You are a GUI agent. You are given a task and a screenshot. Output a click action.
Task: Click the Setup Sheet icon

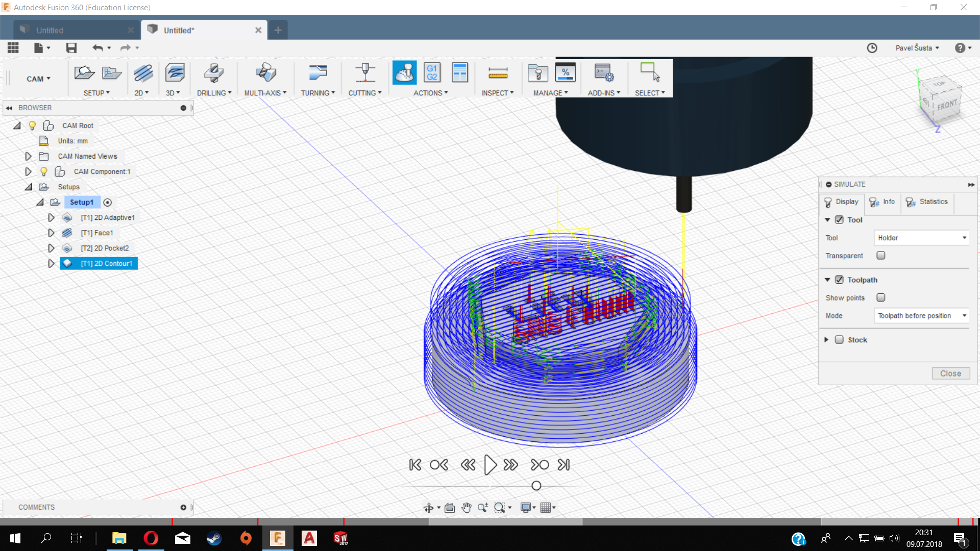pos(459,73)
